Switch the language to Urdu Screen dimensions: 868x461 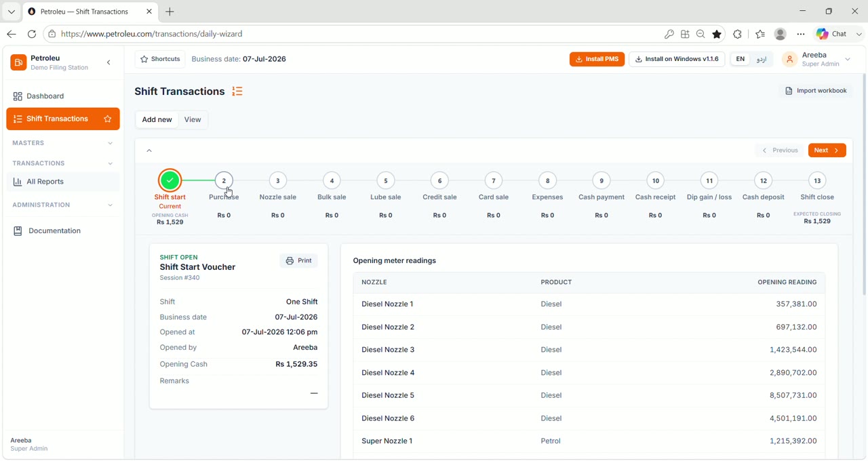pyautogui.click(x=762, y=59)
